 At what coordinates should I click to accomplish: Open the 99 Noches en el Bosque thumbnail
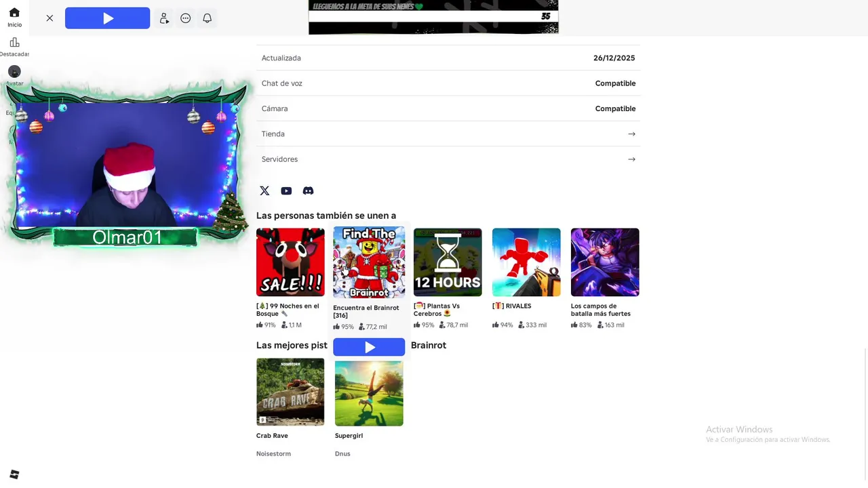[290, 262]
